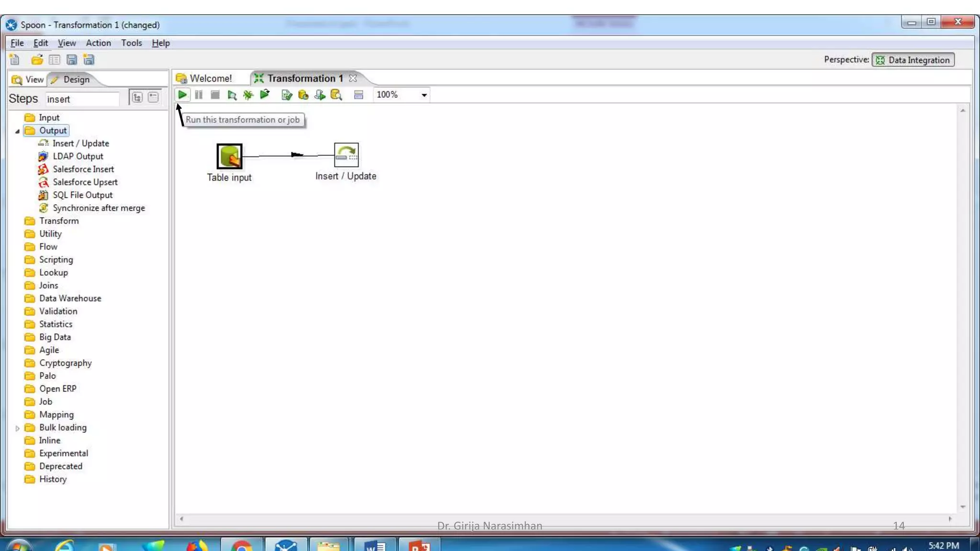Open the Action menu
The width and height of the screenshot is (980, 551).
(98, 43)
